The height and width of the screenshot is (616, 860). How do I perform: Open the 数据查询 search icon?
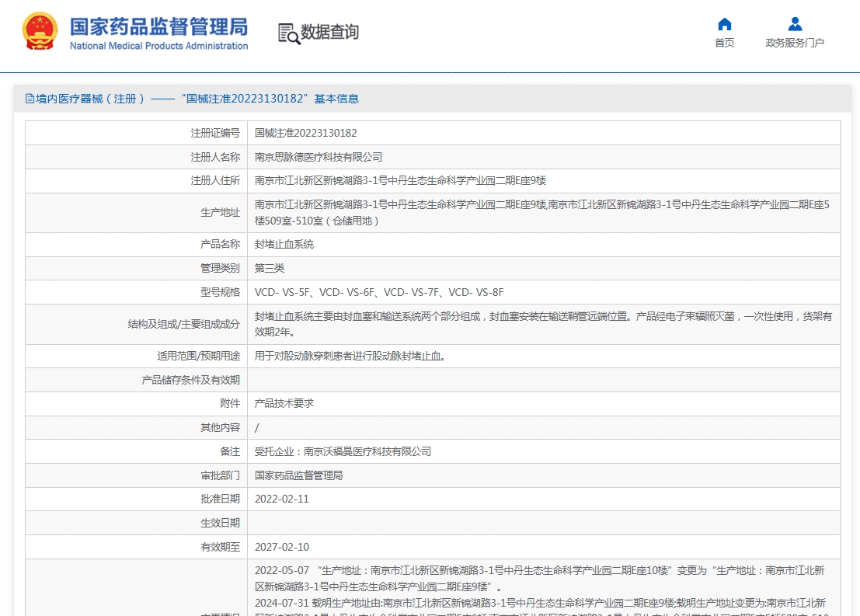(289, 33)
